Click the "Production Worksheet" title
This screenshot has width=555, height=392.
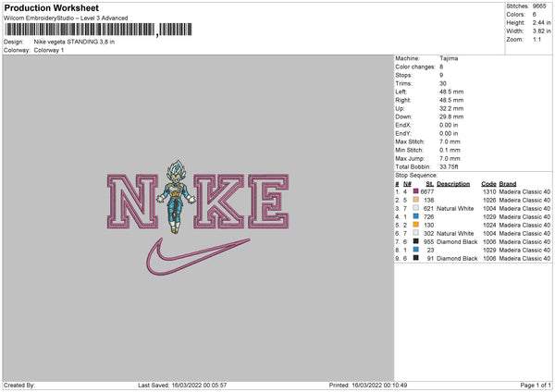(51, 7)
